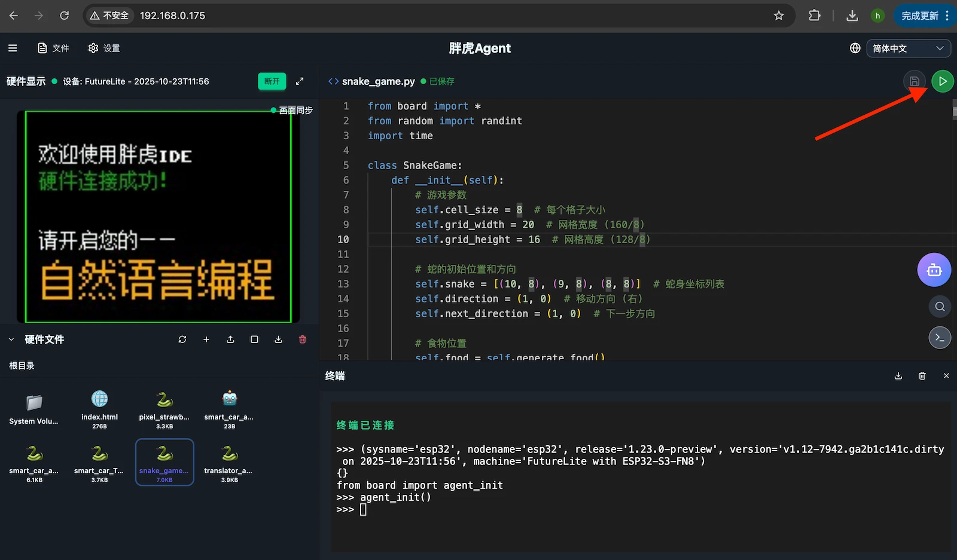Open the console via floating terminal icon
The width and height of the screenshot is (957, 560).
tap(940, 337)
